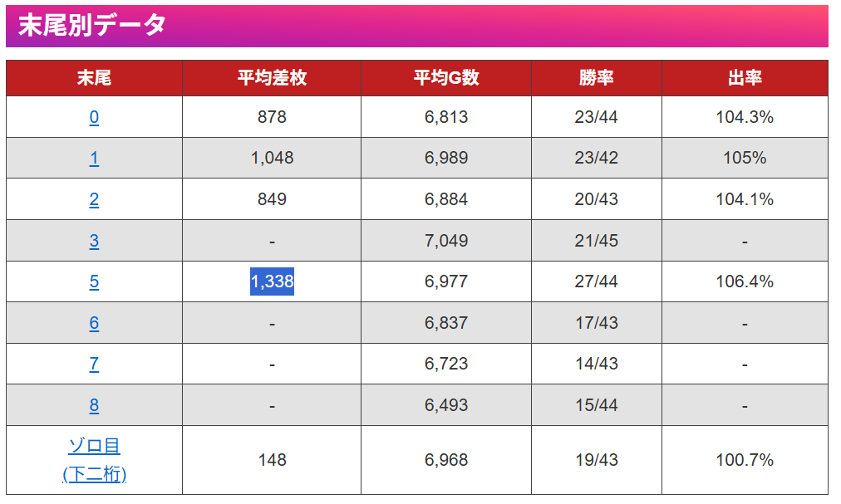The image size is (841, 504).
Task: Click the 平均差枚 column header
Action: pos(272,78)
